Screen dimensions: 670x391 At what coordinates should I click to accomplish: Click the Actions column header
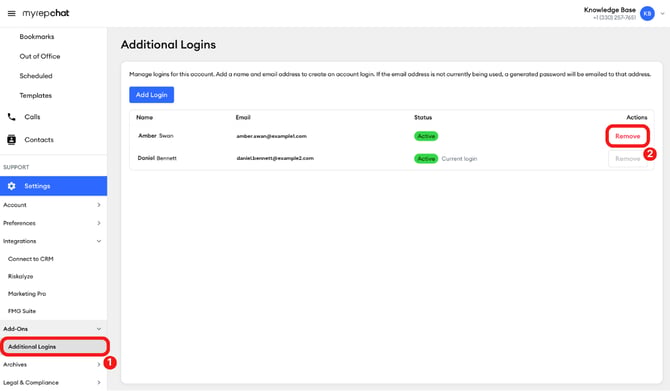tap(637, 118)
